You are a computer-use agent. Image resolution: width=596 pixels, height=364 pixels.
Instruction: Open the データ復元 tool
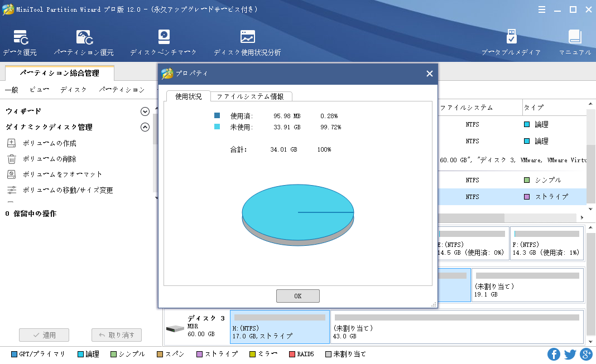(20, 43)
